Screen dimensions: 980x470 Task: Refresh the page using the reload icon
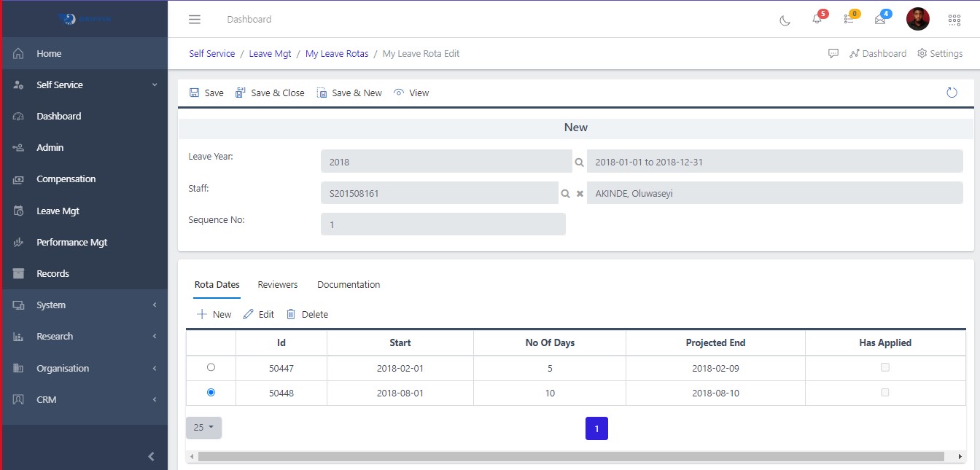(952, 93)
